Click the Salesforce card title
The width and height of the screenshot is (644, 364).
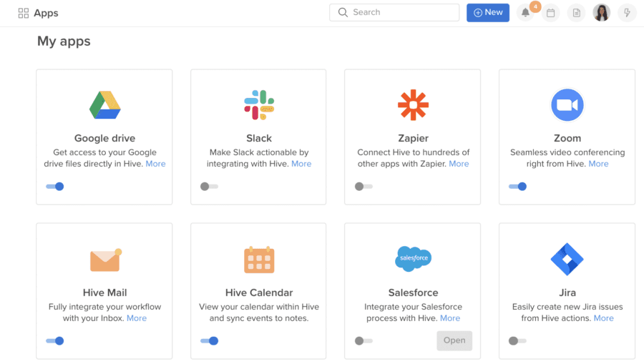(x=413, y=292)
